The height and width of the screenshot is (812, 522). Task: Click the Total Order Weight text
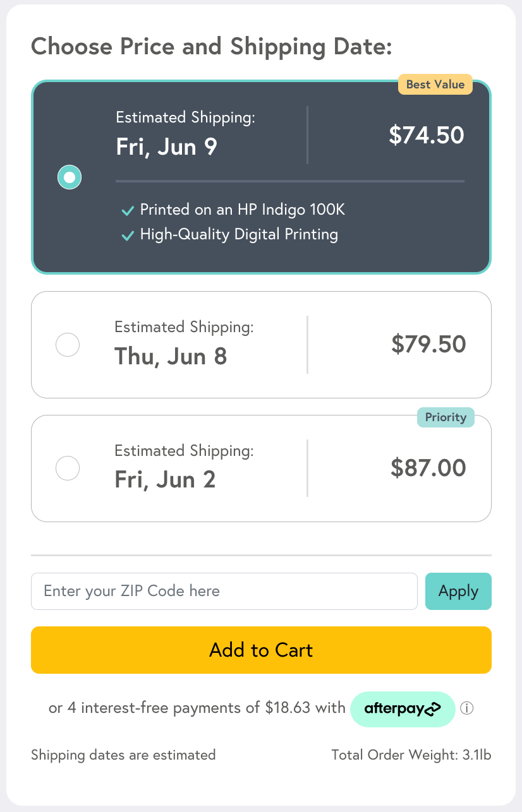[411, 755]
